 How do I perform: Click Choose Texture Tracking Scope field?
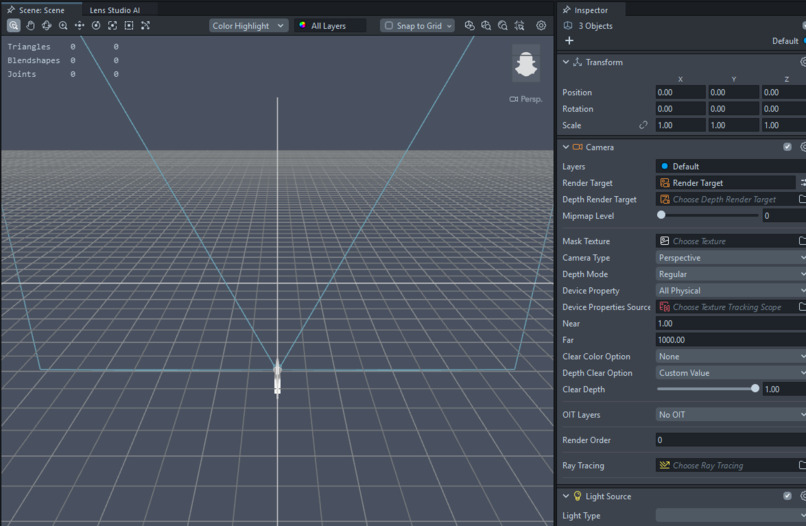[726, 307]
